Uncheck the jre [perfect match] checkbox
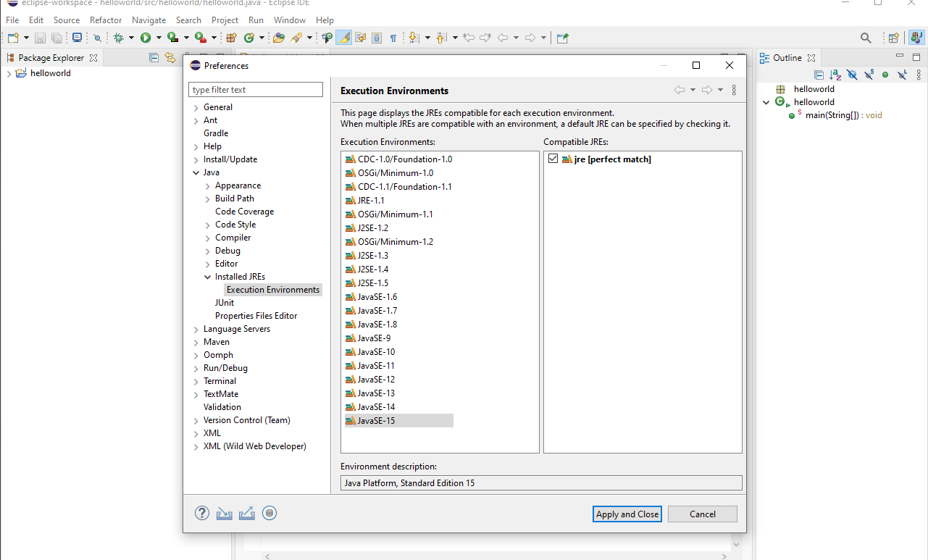Image resolution: width=928 pixels, height=560 pixels. coord(553,159)
